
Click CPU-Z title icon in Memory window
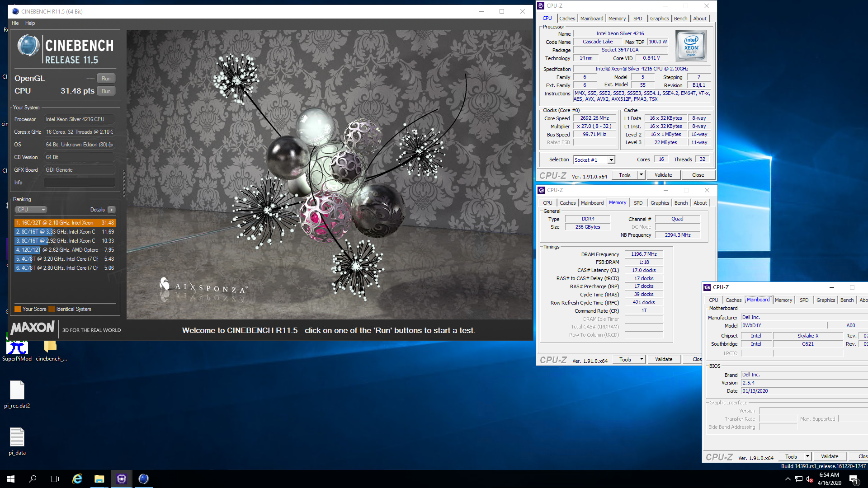[541, 190]
